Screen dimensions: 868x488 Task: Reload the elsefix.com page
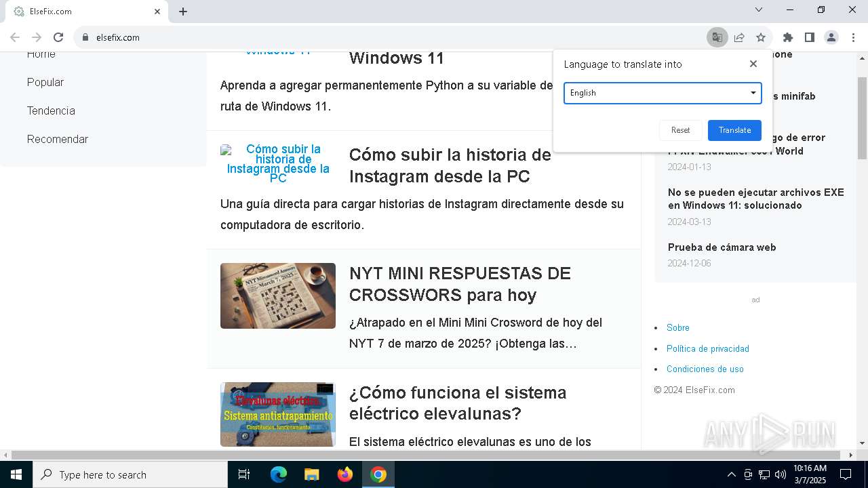click(x=58, y=37)
